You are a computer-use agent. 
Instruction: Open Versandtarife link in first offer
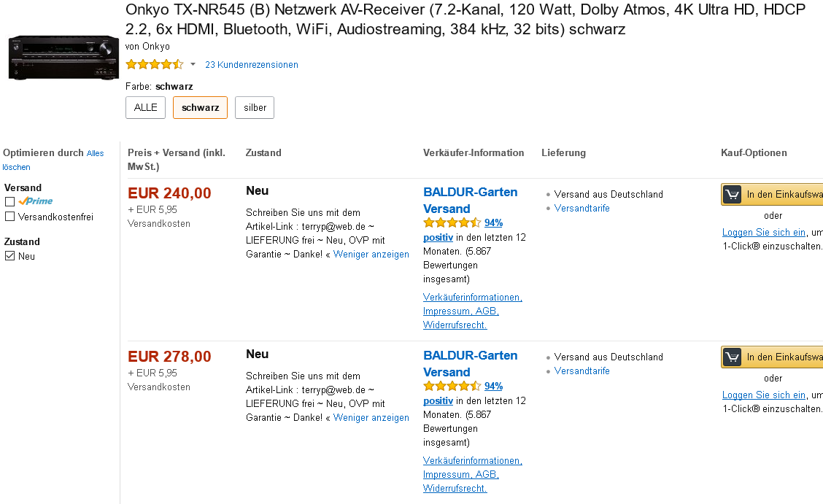(581, 208)
